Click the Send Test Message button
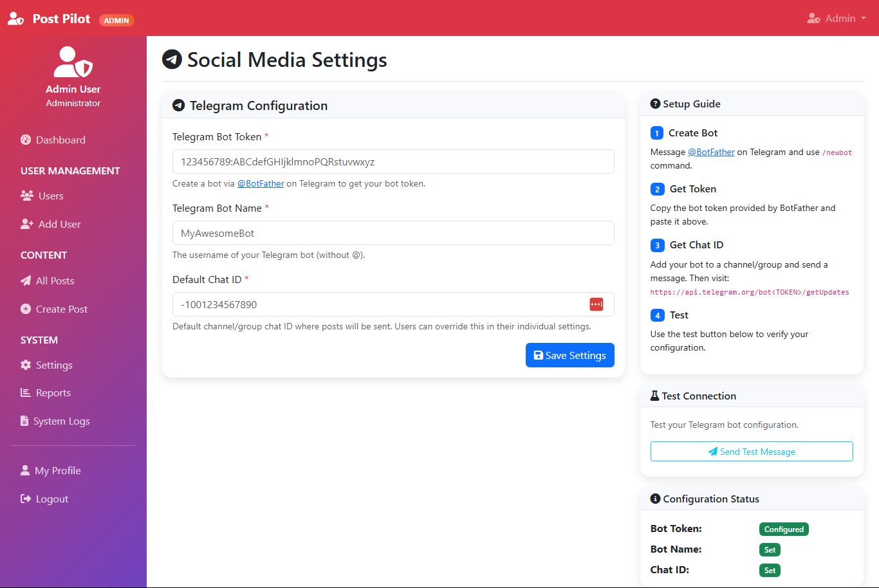The height and width of the screenshot is (588, 879). [751, 451]
